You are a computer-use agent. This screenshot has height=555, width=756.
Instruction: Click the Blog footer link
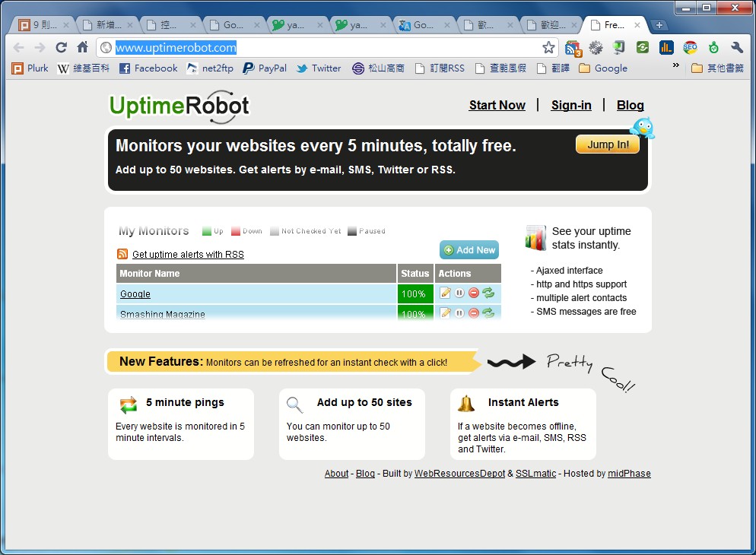[365, 474]
